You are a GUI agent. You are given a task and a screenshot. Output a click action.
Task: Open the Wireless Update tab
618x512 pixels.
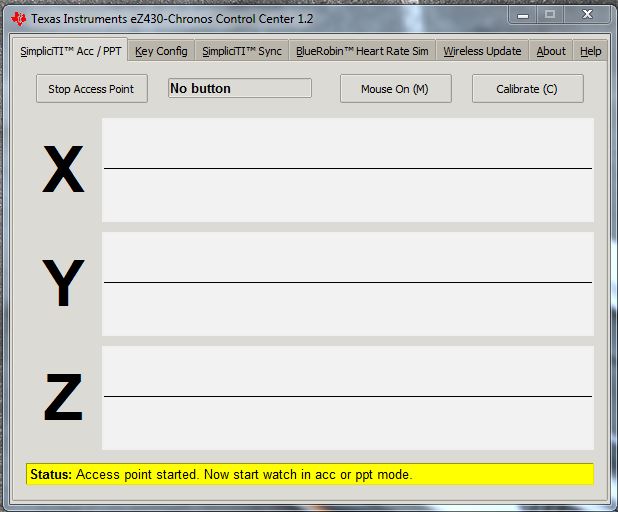[482, 51]
